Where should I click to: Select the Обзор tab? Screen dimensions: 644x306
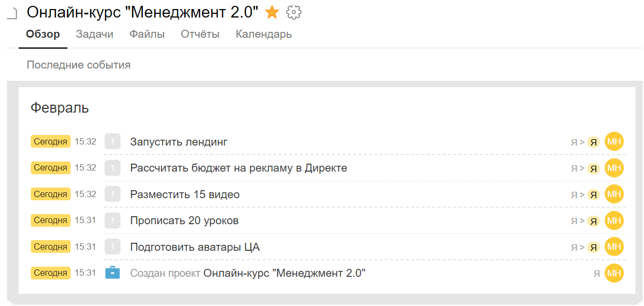[x=43, y=34]
